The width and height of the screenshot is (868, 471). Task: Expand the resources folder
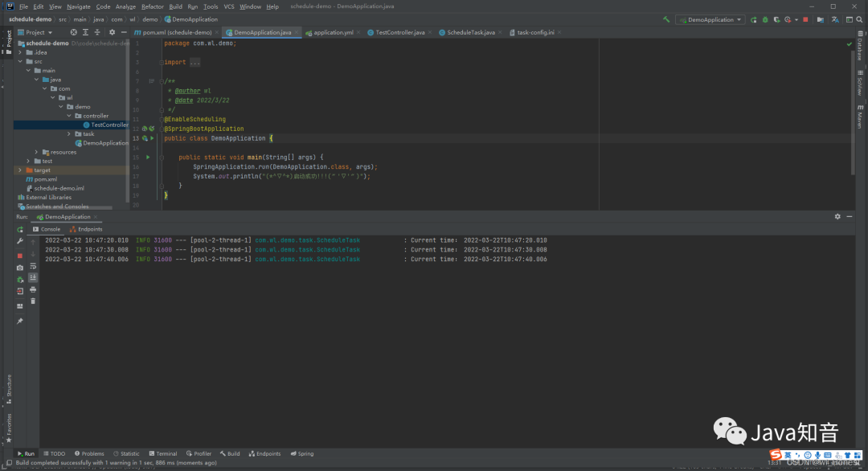pos(36,152)
